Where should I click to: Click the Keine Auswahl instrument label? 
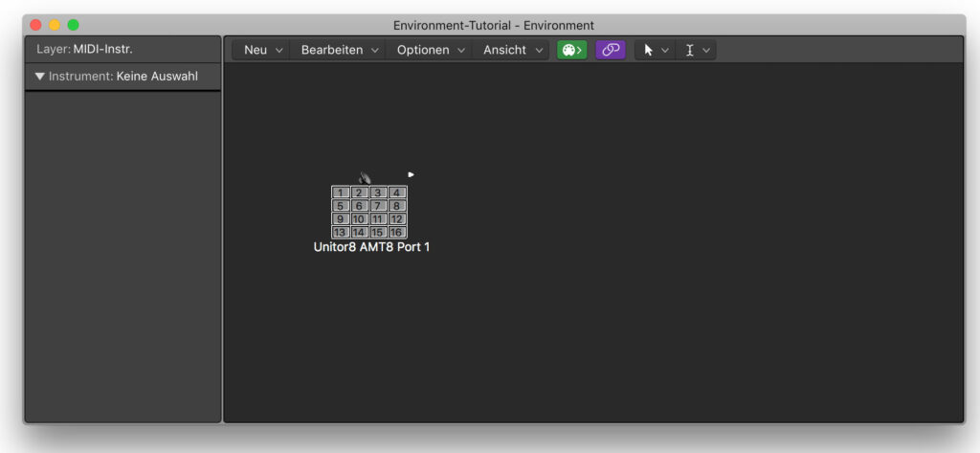[x=157, y=77]
